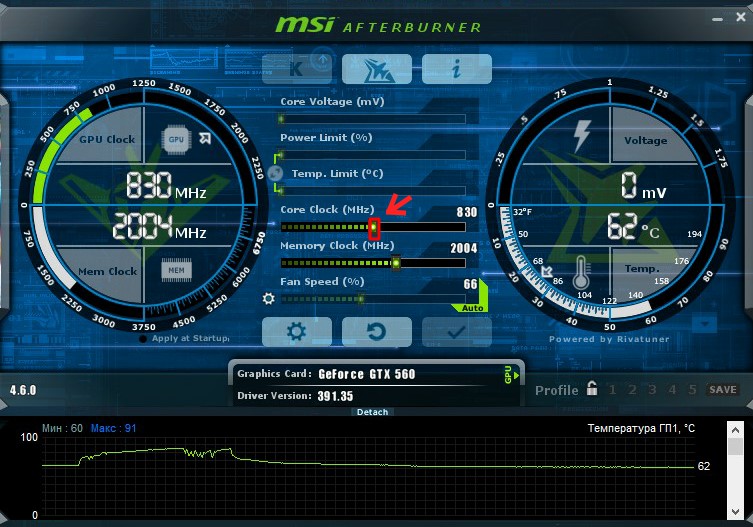Click the Fan Speed value 66 field
Screen dimensions: 753x527
pyautogui.click(x=471, y=284)
